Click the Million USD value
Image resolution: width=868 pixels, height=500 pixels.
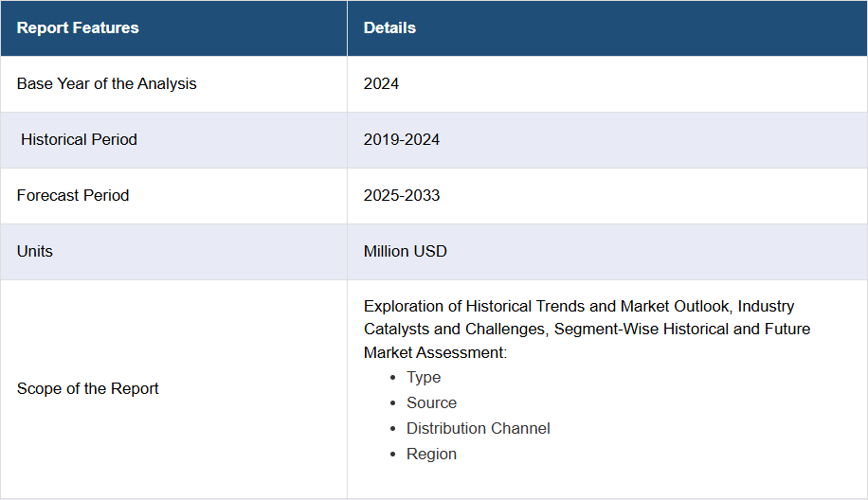[405, 251]
